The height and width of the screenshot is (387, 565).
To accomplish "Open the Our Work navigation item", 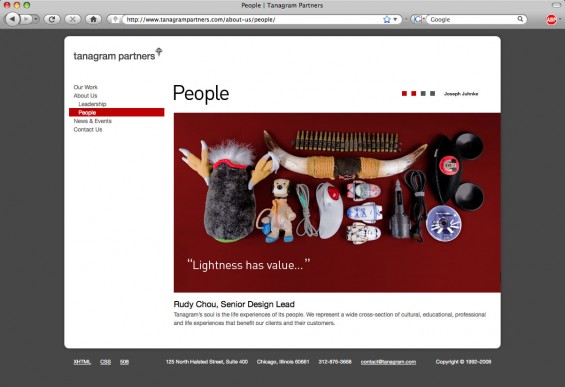I will click(85, 87).
